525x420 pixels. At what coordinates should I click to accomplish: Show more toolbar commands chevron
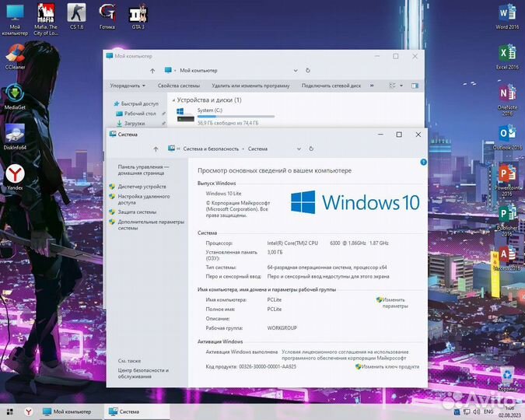(x=372, y=86)
